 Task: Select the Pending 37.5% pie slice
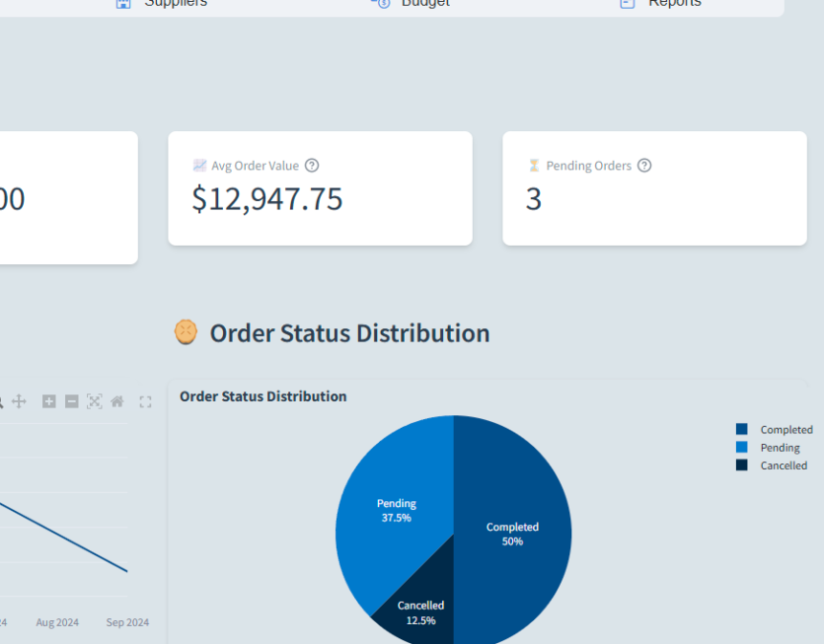396,510
